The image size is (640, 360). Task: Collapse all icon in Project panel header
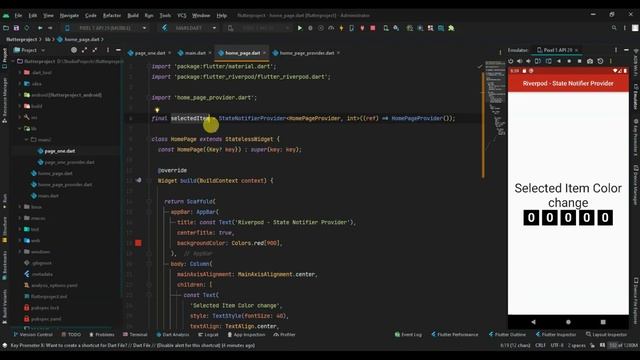coord(95,50)
